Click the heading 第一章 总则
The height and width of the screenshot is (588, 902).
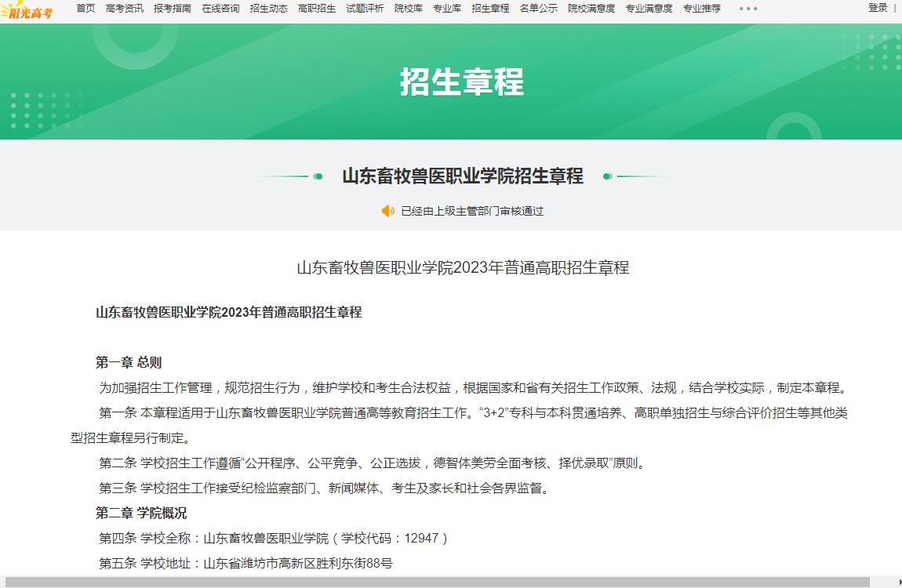pyautogui.click(x=129, y=363)
